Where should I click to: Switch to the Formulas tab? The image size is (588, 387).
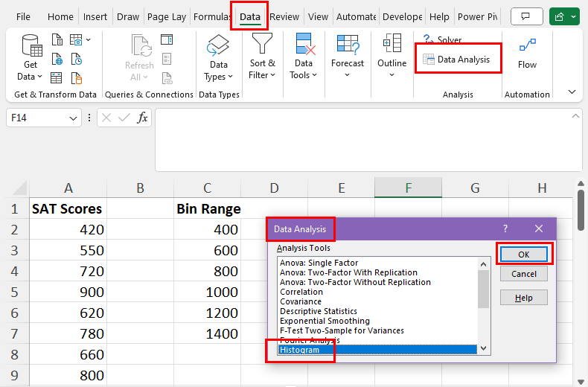[x=211, y=17]
